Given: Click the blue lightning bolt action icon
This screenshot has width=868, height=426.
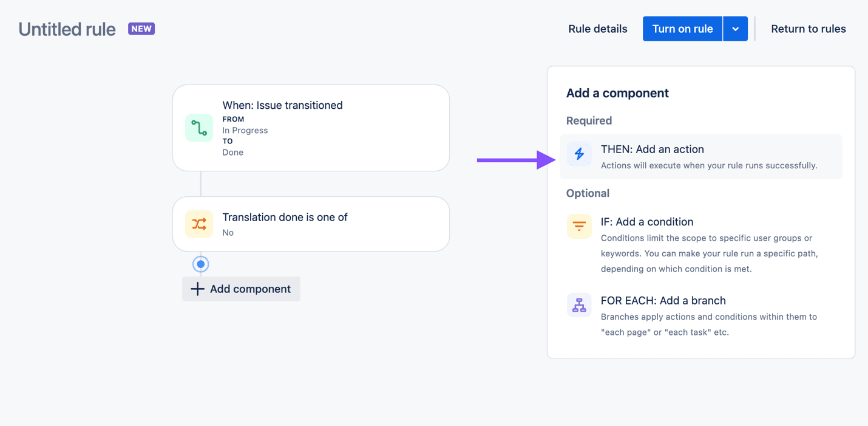Looking at the screenshot, I should tap(579, 154).
